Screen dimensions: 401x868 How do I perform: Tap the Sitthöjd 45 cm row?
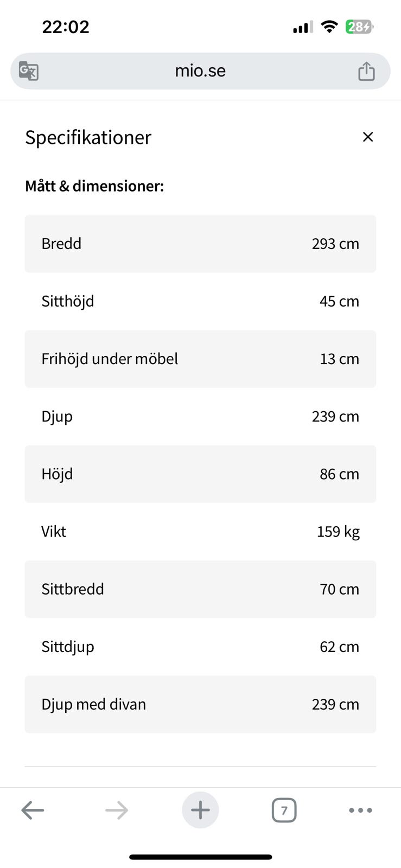[x=200, y=301]
